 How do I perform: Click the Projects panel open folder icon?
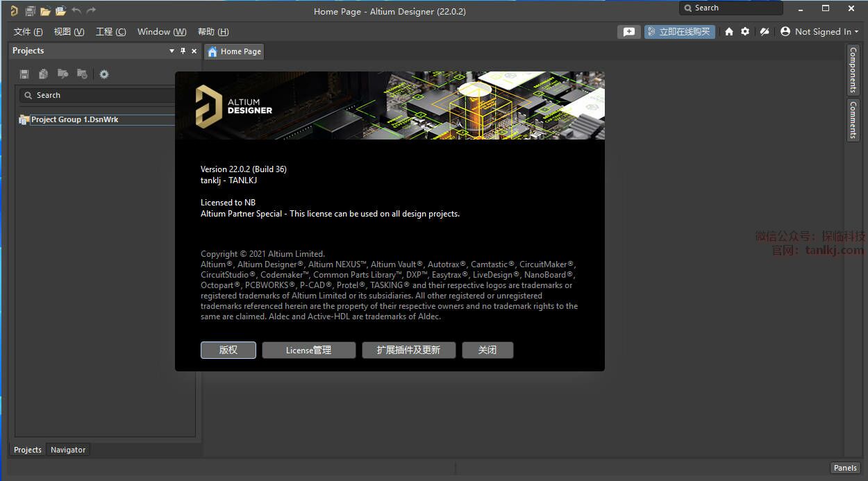click(62, 74)
